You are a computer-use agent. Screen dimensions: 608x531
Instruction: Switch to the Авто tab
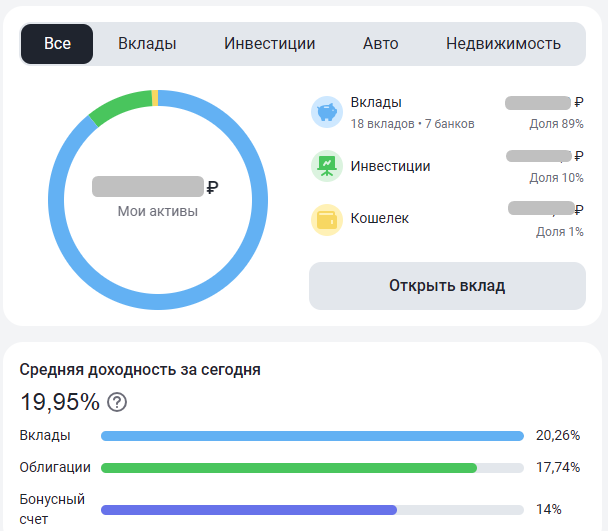(380, 44)
